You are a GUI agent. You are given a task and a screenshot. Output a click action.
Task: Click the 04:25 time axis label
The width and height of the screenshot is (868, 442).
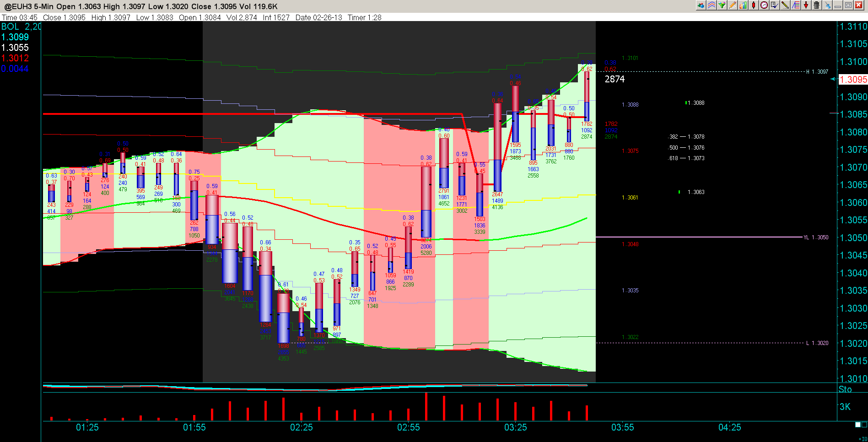(x=730, y=427)
